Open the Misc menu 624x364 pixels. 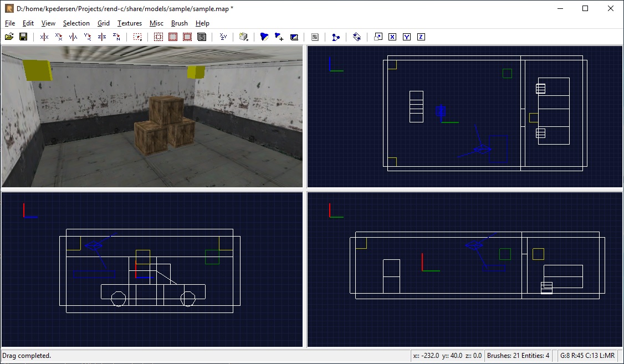point(156,23)
